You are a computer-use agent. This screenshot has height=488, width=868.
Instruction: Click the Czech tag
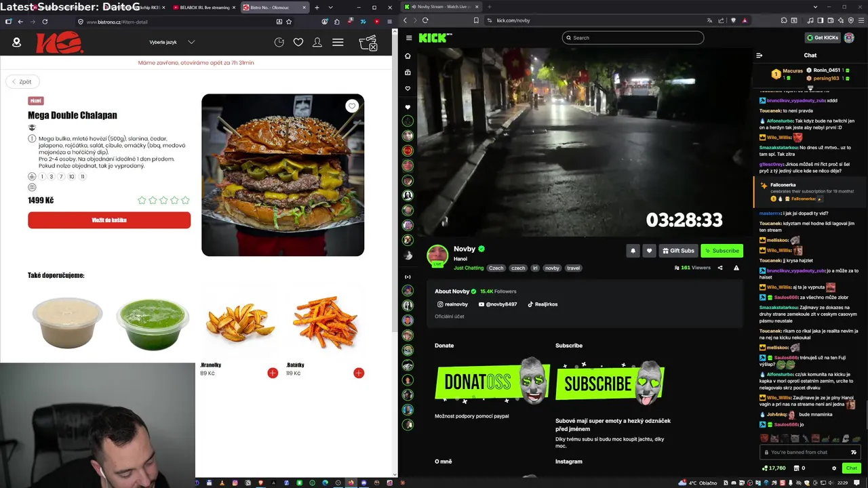pyautogui.click(x=496, y=268)
